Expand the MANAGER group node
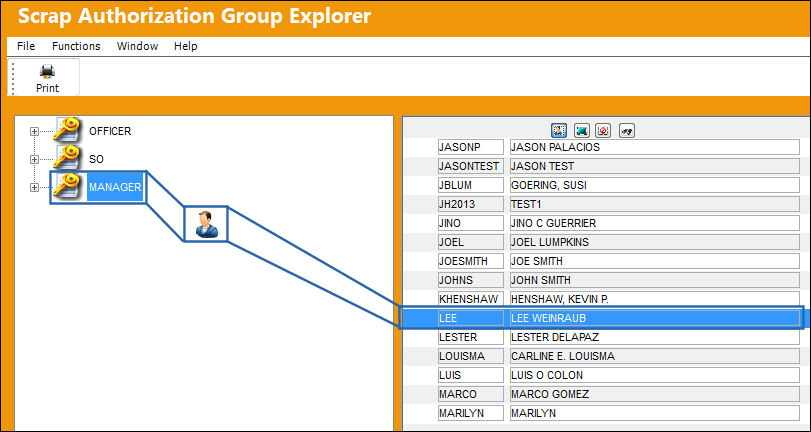 [34, 187]
